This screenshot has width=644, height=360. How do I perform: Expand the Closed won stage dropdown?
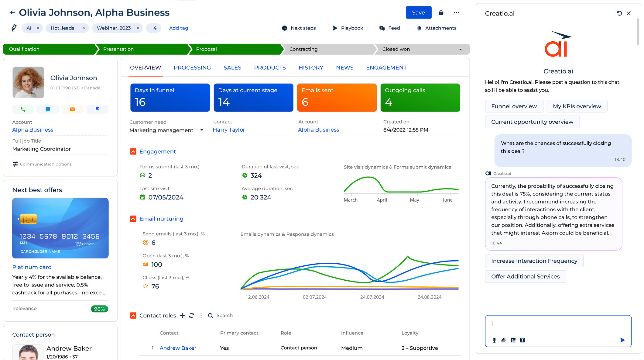460,49
